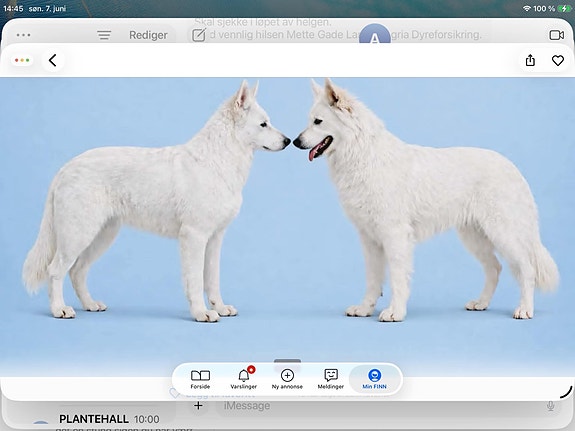
Task: Tap the dictation microphone icon
Action: 550,406
